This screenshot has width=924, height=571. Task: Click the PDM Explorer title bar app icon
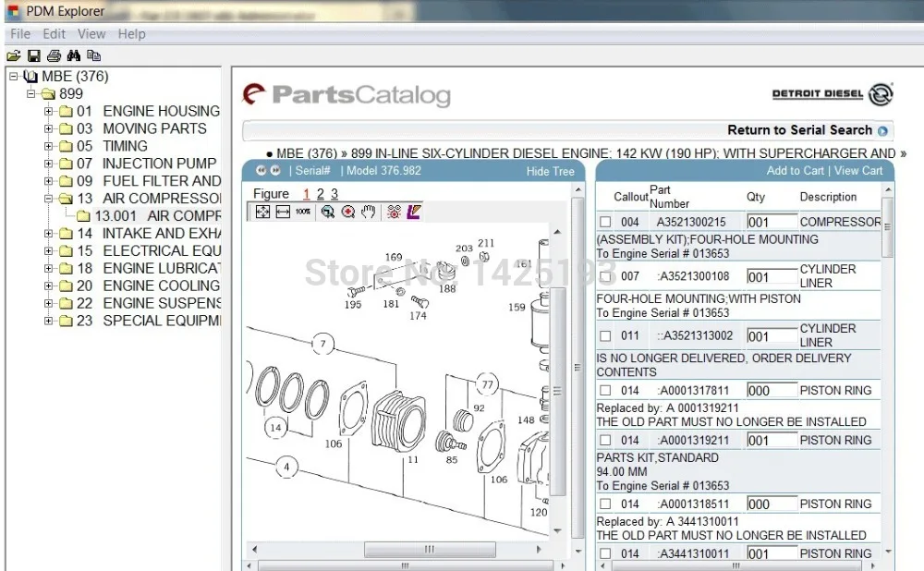point(14,10)
